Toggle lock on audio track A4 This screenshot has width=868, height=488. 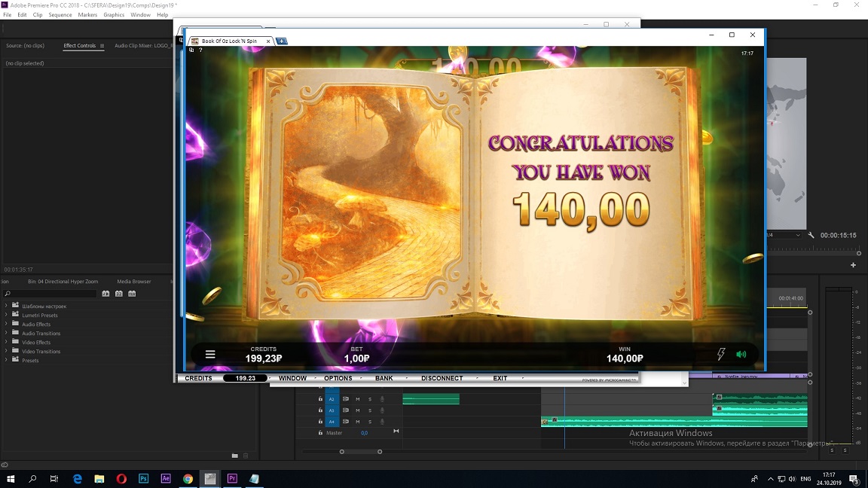click(320, 422)
